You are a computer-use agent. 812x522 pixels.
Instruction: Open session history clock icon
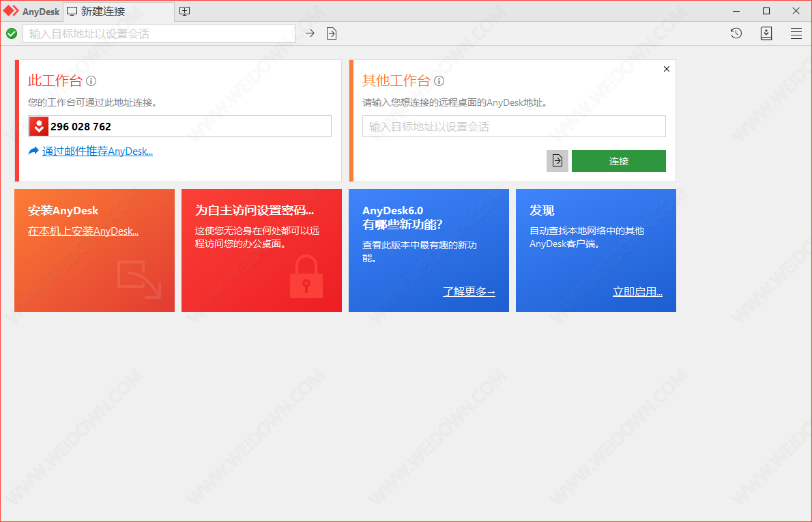736,33
